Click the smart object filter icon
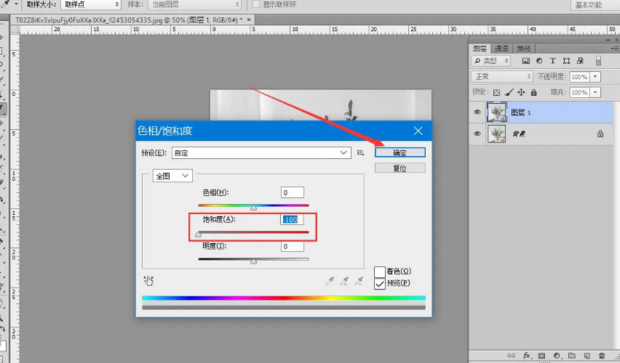620x363 pixels. click(580, 61)
